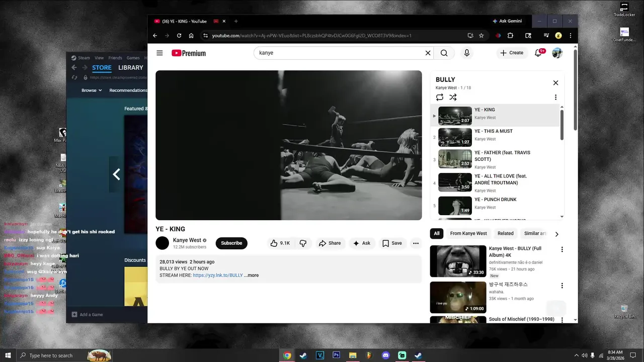Click Add a Game in Steam

click(x=88, y=315)
